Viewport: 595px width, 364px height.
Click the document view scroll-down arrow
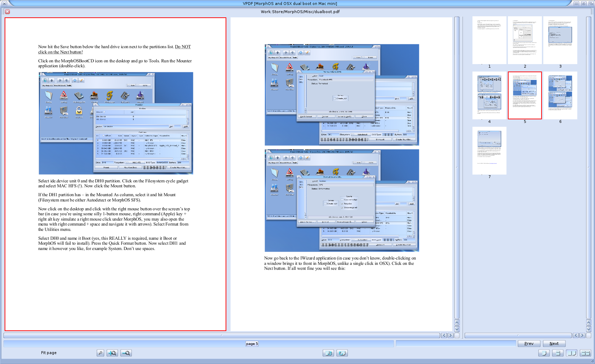point(457,328)
